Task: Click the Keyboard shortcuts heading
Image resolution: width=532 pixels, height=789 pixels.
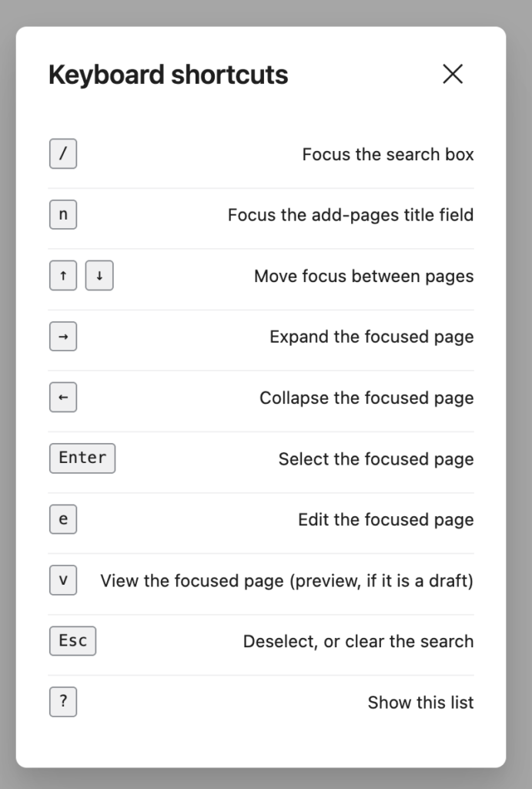Action: (x=168, y=75)
